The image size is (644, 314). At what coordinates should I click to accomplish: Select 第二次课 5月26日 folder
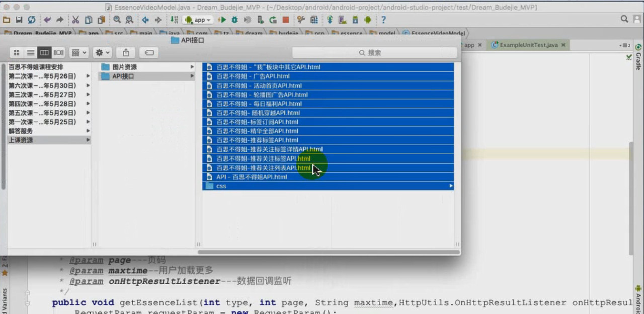pyautogui.click(x=49, y=76)
